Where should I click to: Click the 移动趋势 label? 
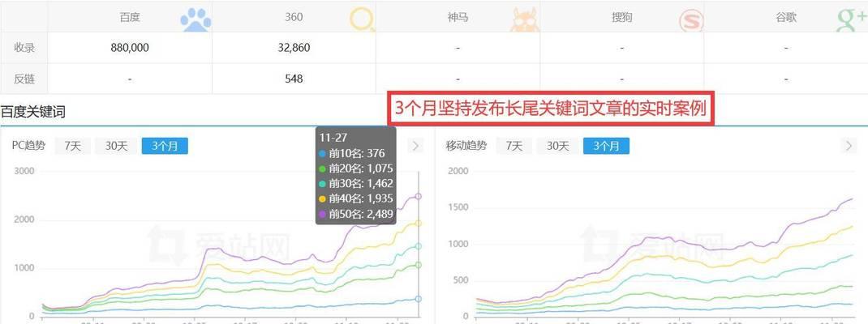[466, 146]
